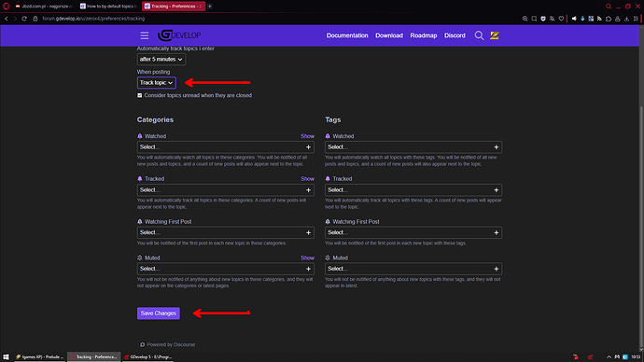Click the snapshot icon in address bar

[x=534, y=19]
